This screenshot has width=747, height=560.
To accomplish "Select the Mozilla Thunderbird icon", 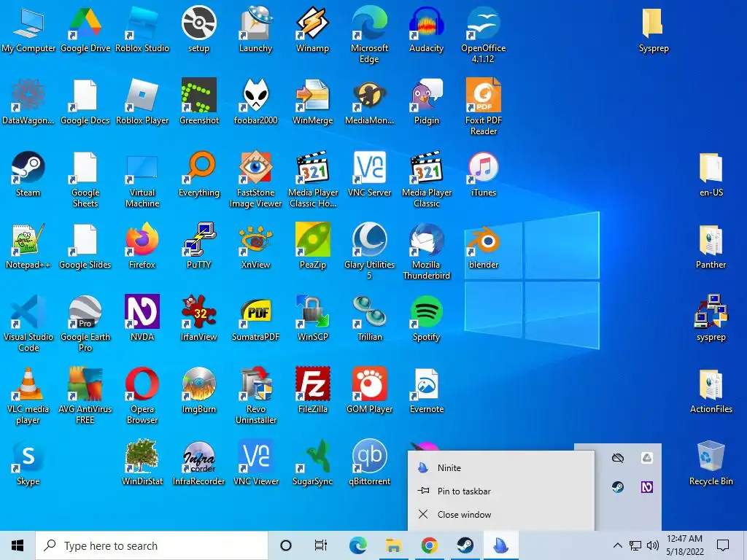I will coord(426,252).
